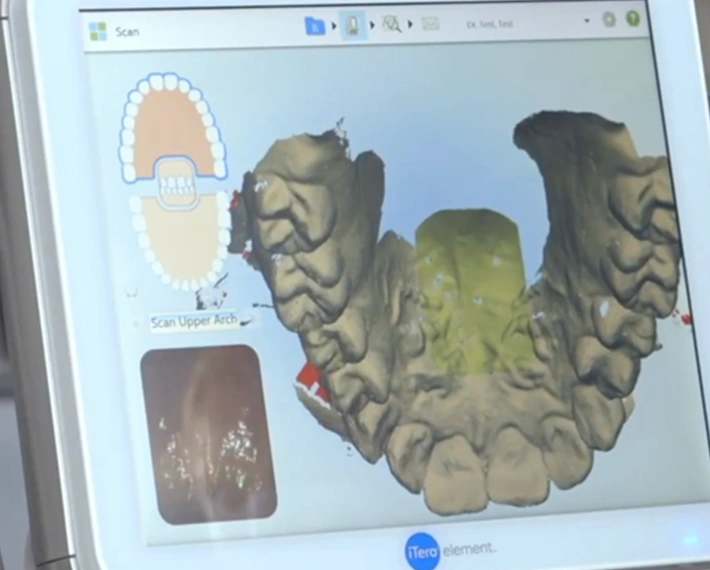This screenshot has height=570, width=710.
Task: Open the Send envelope step icon
Action: click(430, 24)
